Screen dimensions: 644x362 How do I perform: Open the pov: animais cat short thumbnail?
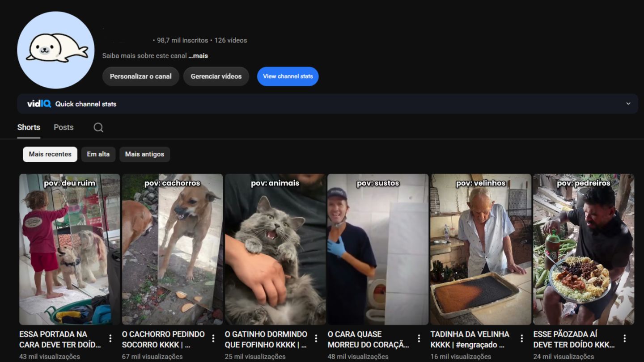(x=275, y=249)
